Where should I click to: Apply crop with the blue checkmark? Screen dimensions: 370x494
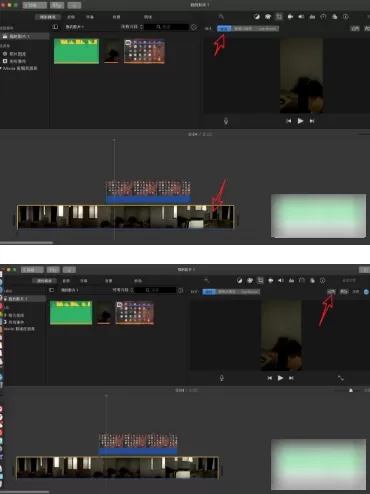click(366, 292)
